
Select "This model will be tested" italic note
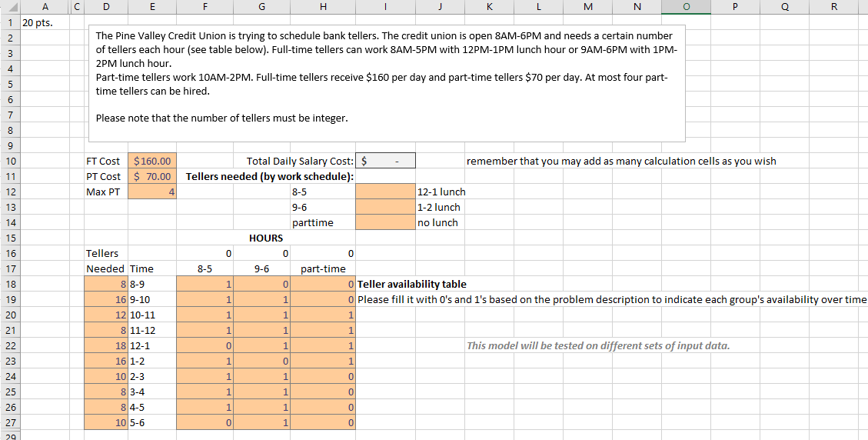pyautogui.click(x=598, y=346)
